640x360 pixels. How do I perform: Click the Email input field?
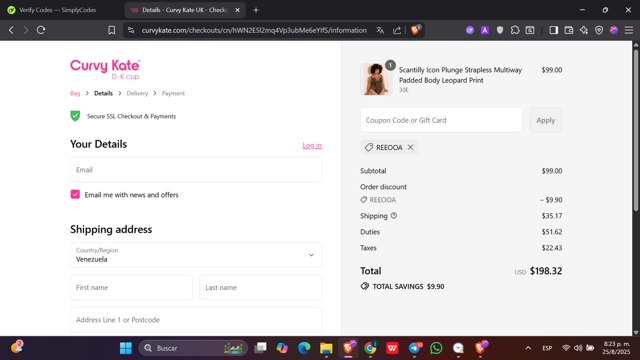[x=196, y=170]
